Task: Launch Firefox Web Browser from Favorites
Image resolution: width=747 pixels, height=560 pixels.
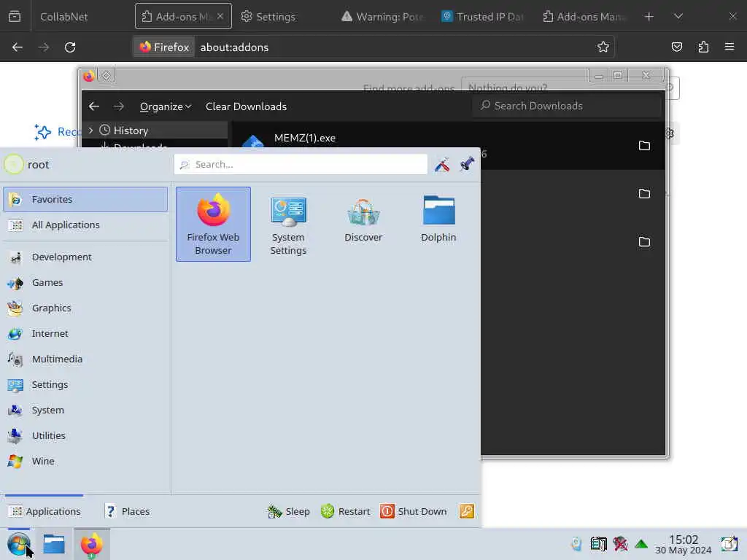Action: point(213,225)
